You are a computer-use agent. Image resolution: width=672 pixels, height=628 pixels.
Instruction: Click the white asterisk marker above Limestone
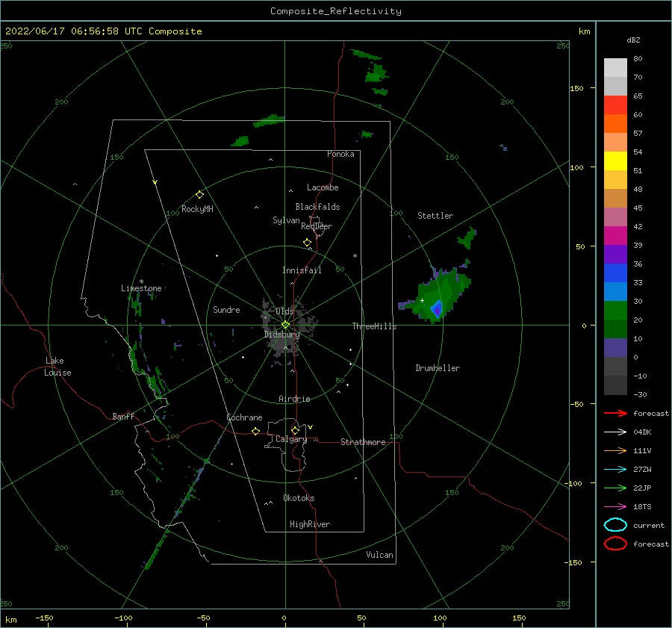(141, 282)
